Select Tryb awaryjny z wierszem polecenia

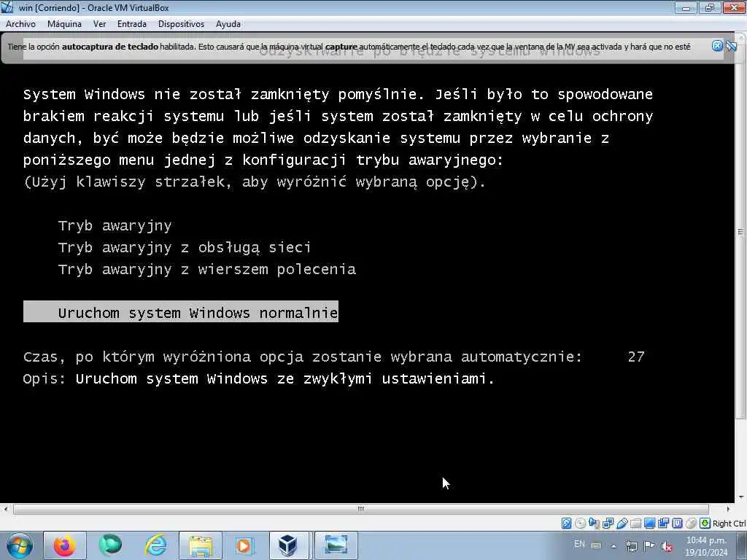point(206,269)
